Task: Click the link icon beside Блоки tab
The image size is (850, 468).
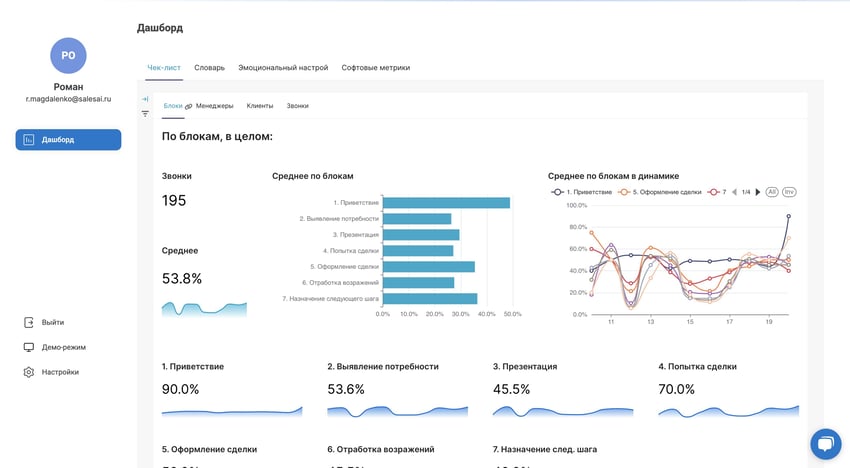Action: 189,106
